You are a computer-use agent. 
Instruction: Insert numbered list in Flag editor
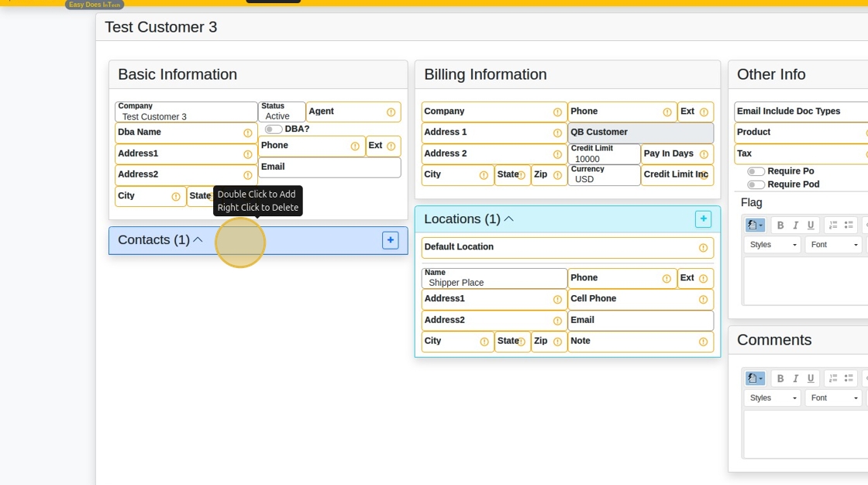[833, 225]
